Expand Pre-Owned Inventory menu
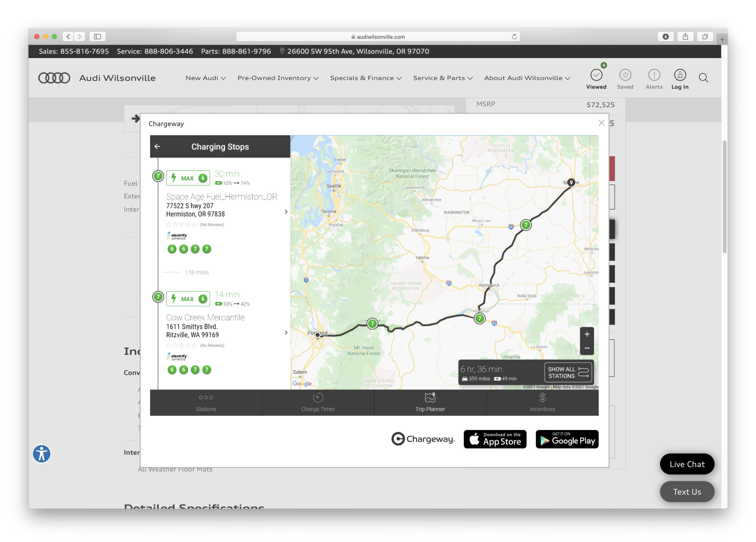This screenshot has height=542, width=756. point(278,78)
